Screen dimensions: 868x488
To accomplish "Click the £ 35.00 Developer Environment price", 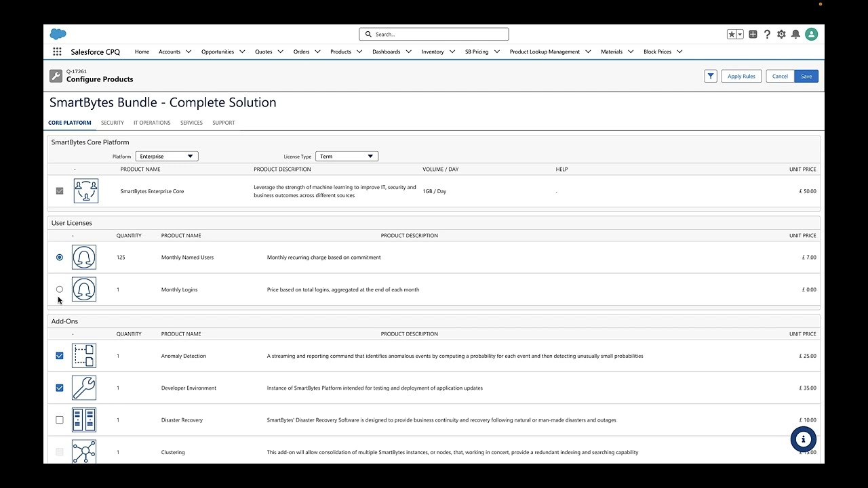I will 808,388.
